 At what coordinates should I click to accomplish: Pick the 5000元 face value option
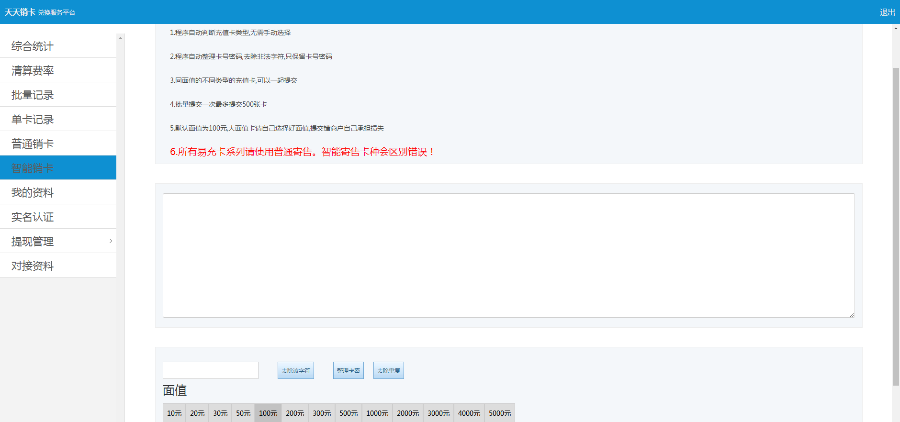click(499, 412)
